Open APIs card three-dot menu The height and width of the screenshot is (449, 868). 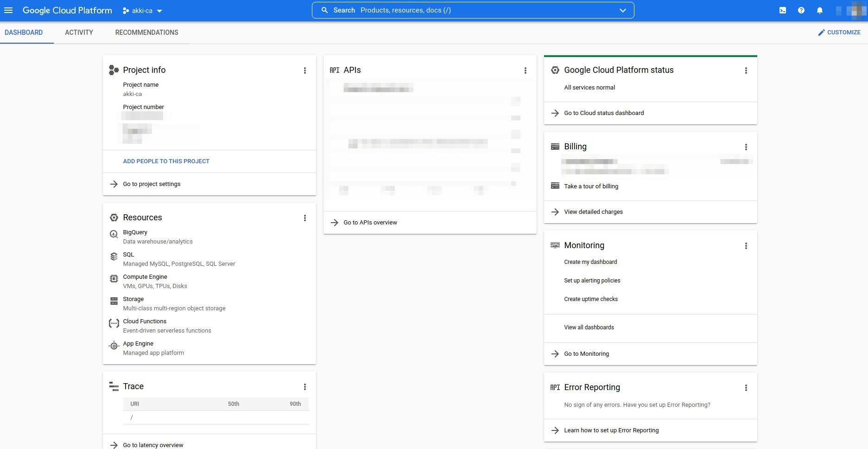click(x=526, y=71)
